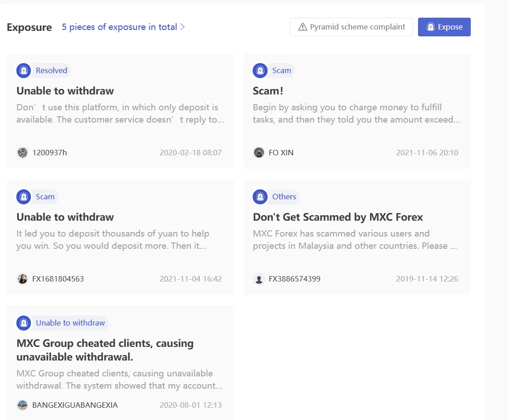Click the alarm icon on 'Scam!' card
The height and width of the screenshot is (420, 508).
point(260,70)
